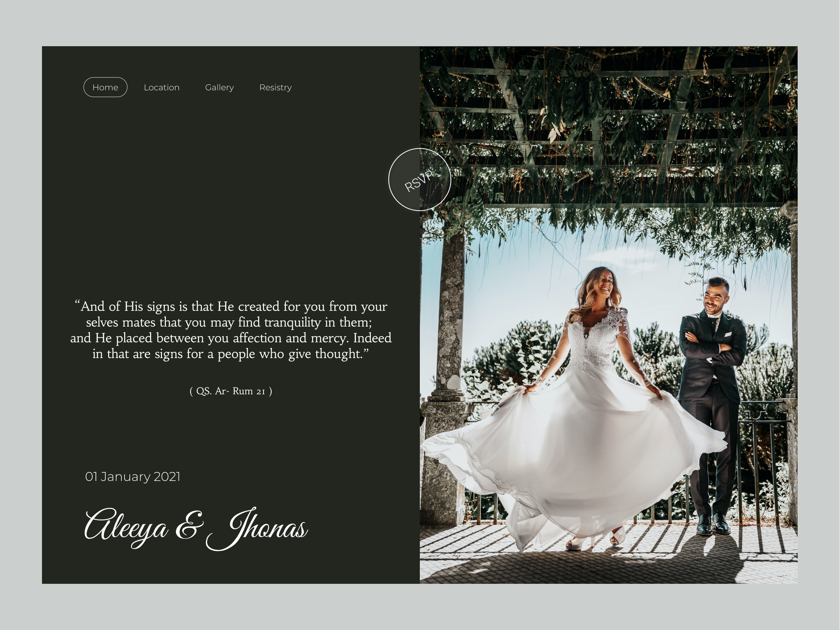Click the QS. Ar- Rum 21 citation
Viewport: 840px width, 630px height.
[x=231, y=391]
